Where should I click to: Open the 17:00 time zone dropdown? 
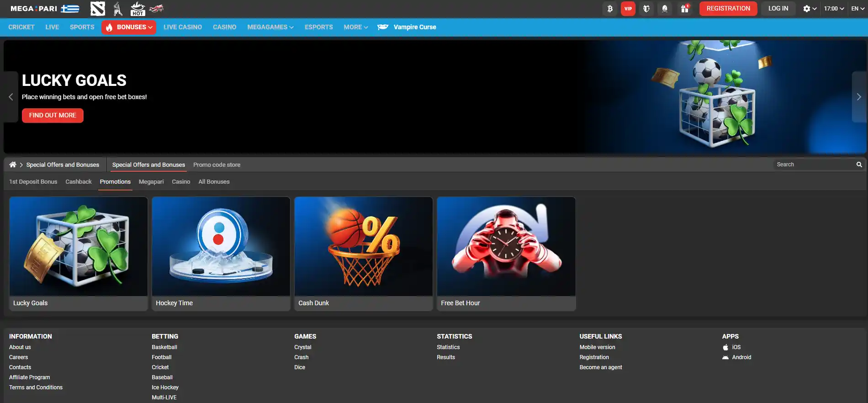click(x=834, y=9)
